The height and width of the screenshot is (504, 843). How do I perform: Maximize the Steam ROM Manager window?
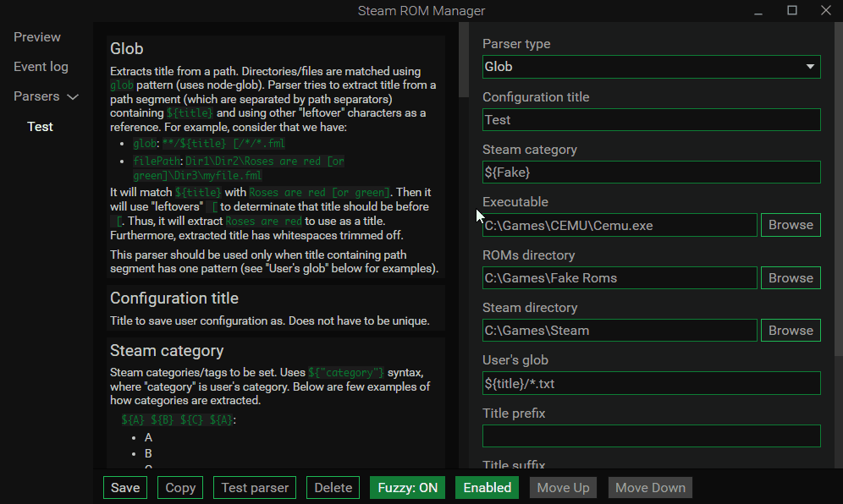tap(792, 11)
